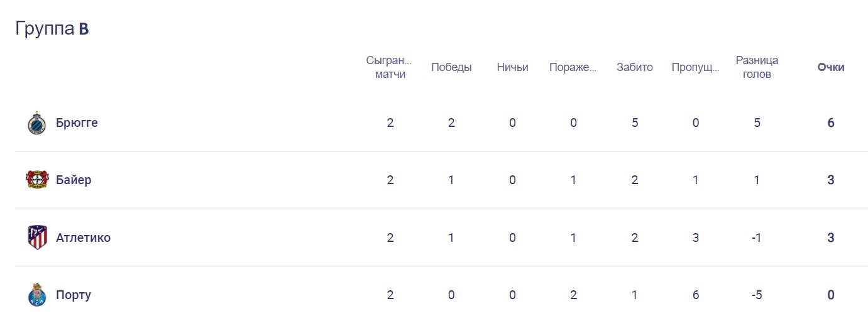Click Порту's goal difference value -5
868x323 pixels.
[757, 295]
